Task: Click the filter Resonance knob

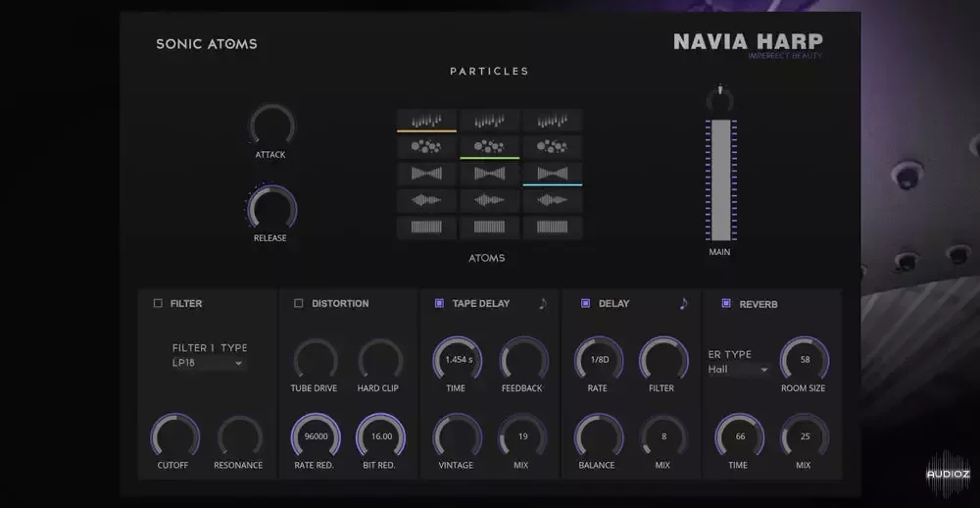Action: tap(239, 436)
